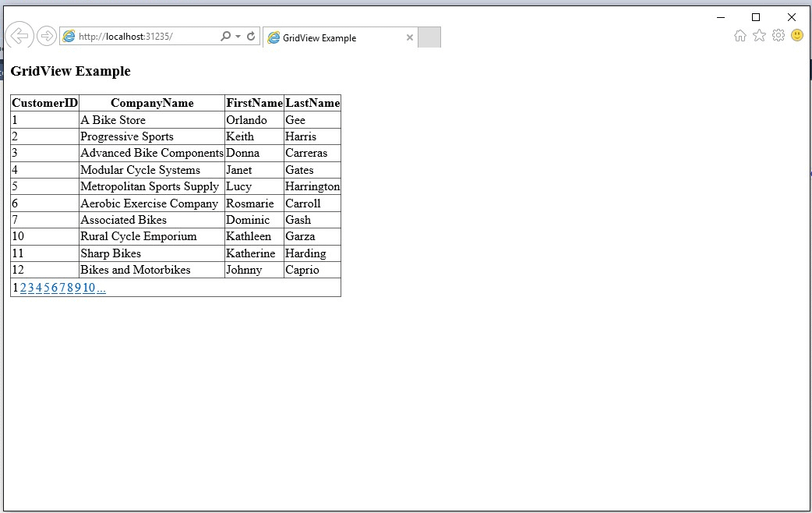This screenshot has width=812, height=513.
Task: Click first name 'Kathleen'
Action: point(249,236)
